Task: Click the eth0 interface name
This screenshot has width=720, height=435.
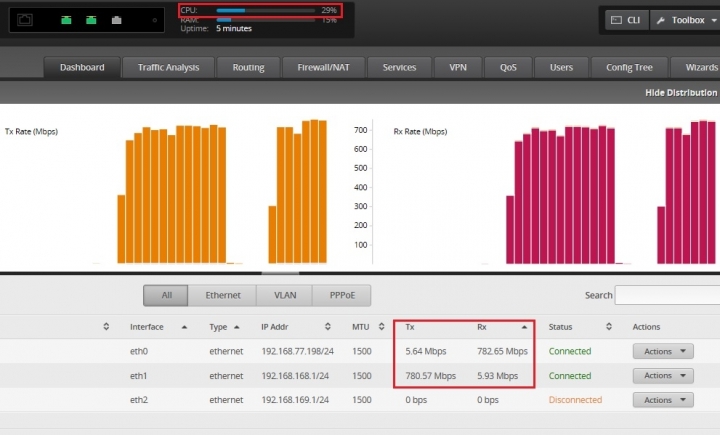Action: (x=139, y=351)
